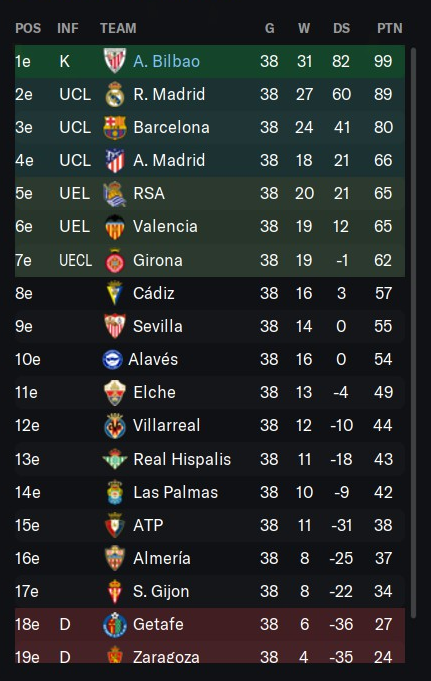Click the vertical scrollbar of the table
This screenshot has width=431, height=681.
(413, 333)
